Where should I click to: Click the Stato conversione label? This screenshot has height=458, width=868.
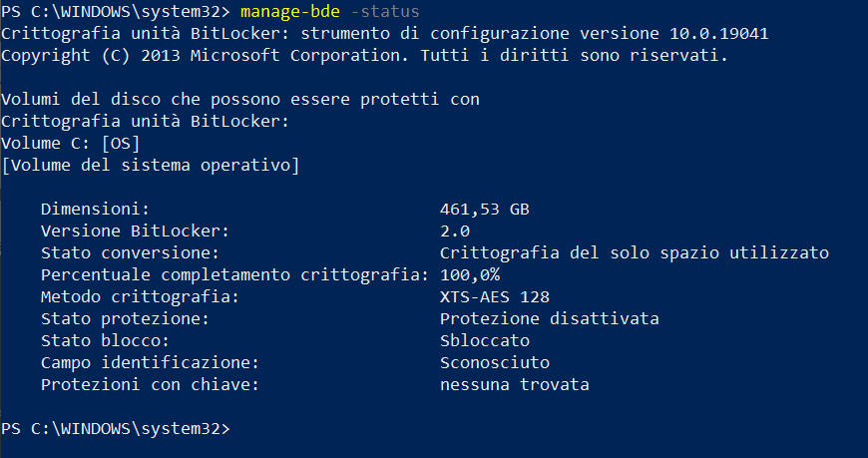[x=130, y=252]
